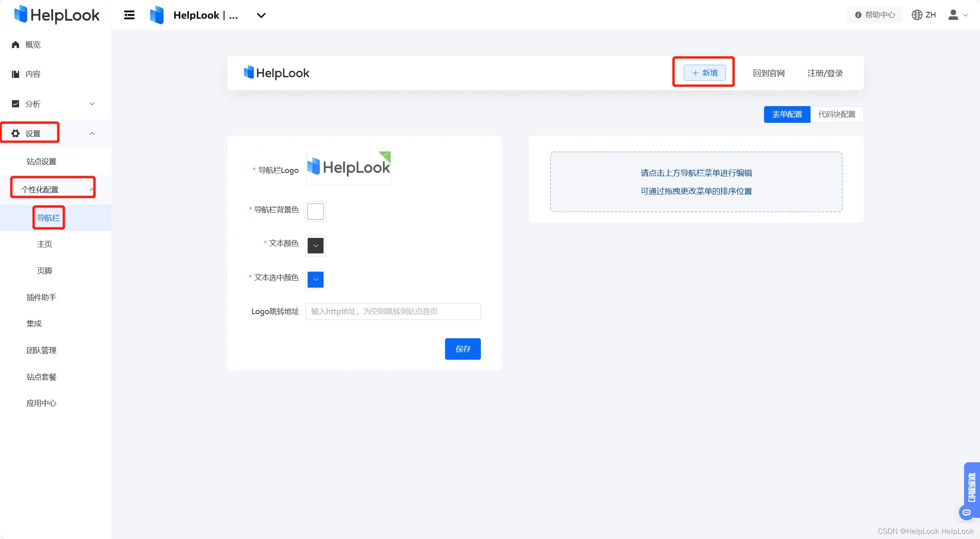Click the content book icon

click(16, 74)
